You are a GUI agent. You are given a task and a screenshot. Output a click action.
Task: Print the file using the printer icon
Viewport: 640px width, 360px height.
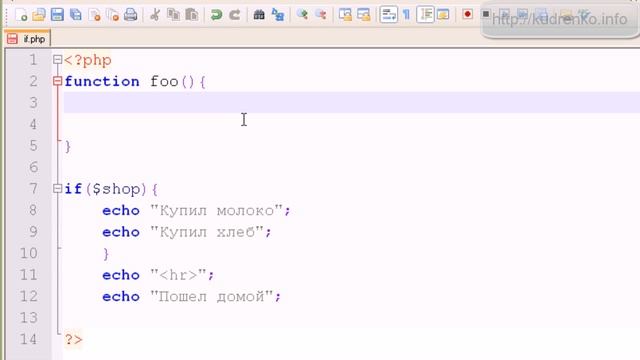pyautogui.click(x=131, y=15)
